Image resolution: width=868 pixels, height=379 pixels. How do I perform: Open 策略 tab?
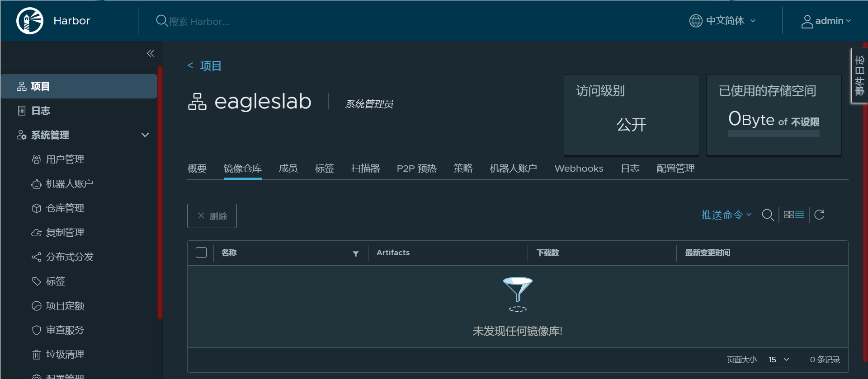[463, 168]
